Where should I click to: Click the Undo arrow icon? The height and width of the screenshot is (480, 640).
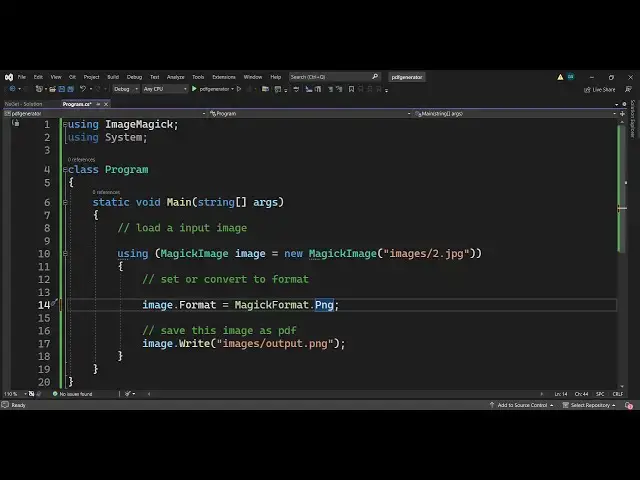coord(83,89)
